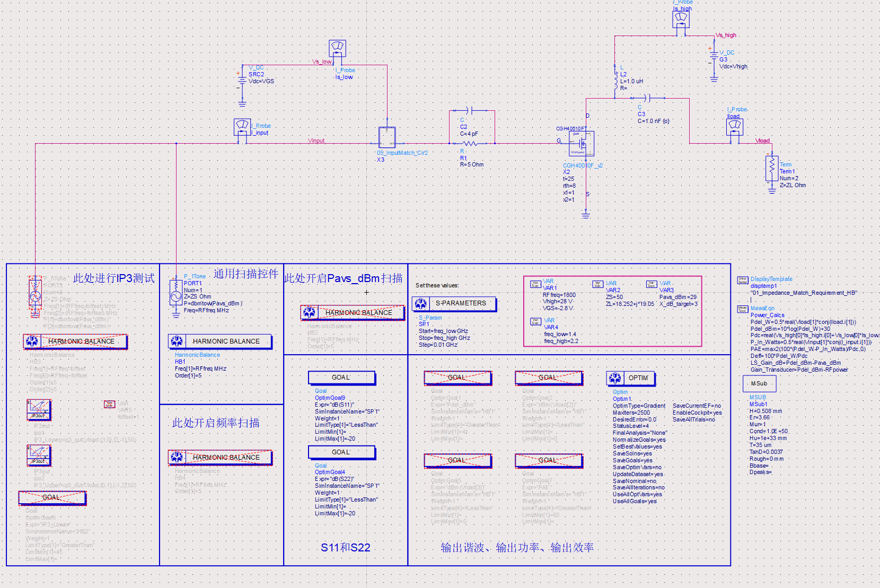Select the VAR3 variable equation icon
The height and width of the screenshot is (588, 880).
pos(652,284)
